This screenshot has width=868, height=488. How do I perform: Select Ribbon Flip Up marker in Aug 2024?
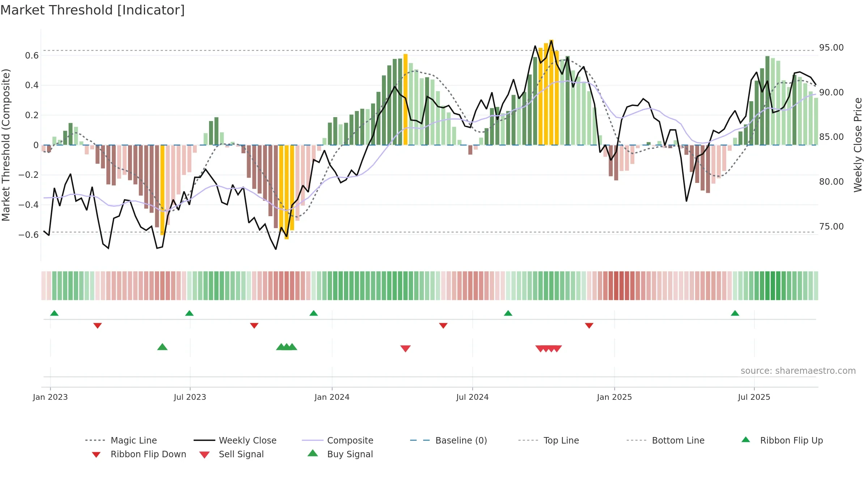(x=508, y=313)
